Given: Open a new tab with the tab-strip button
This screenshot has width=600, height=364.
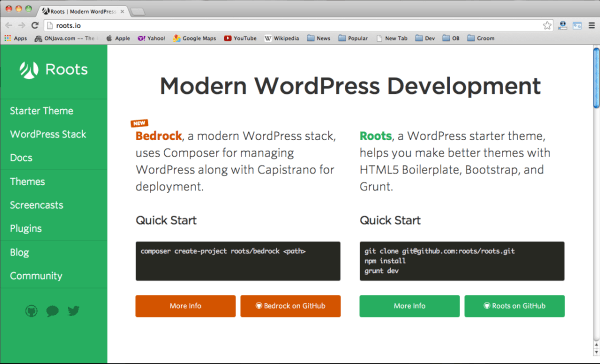Looking at the screenshot, I should (x=138, y=12).
